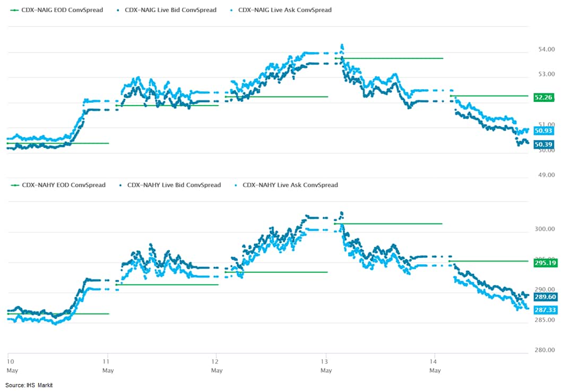Image resolution: width=562 pixels, height=392 pixels.
Task: Click the 287.33 live ask value label
Action: [543, 309]
